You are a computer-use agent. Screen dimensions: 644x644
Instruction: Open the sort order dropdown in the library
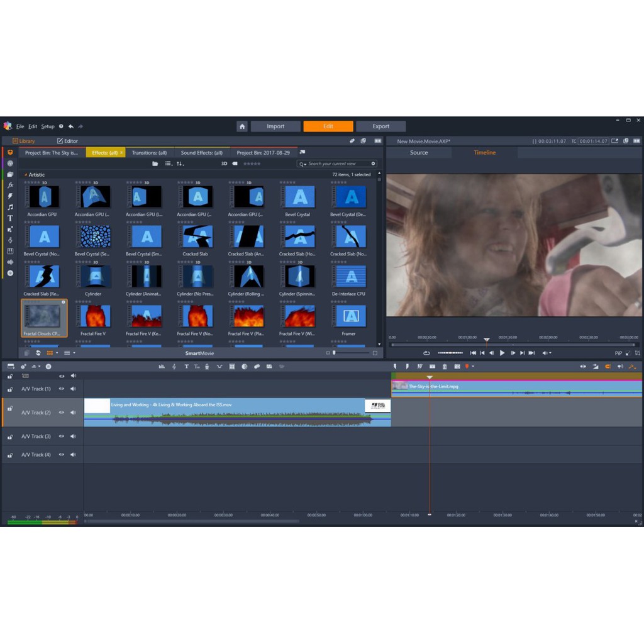(x=180, y=164)
